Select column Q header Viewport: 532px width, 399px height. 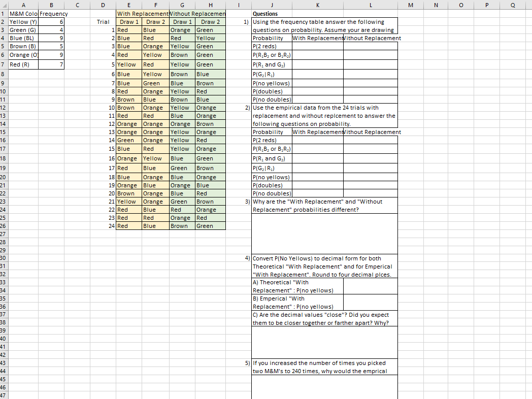pyautogui.click(x=513, y=5)
